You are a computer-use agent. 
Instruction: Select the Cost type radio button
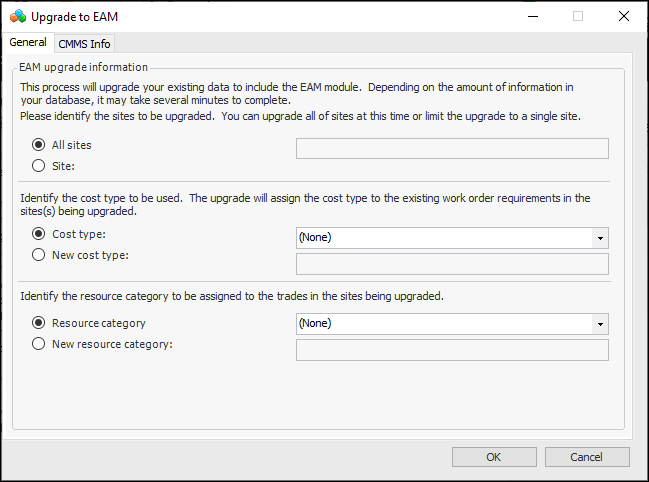click(x=39, y=234)
